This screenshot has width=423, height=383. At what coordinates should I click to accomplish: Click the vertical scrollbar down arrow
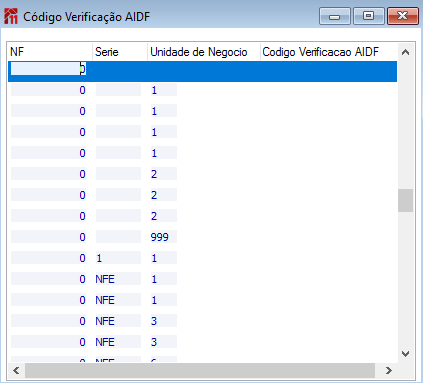(405, 354)
